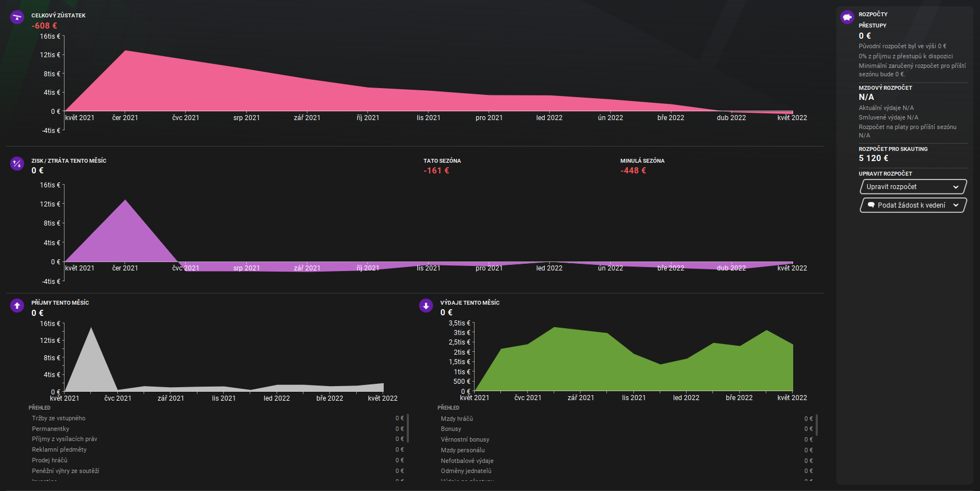Click the Výdaje tento měsíc heading
This screenshot has height=491, width=980.
(x=470, y=303)
